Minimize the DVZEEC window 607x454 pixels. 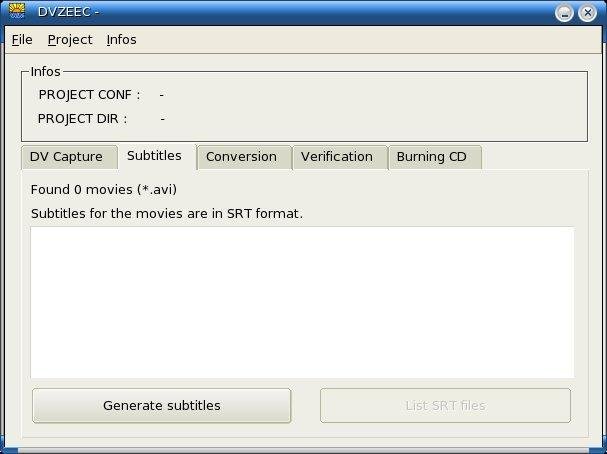pos(565,12)
